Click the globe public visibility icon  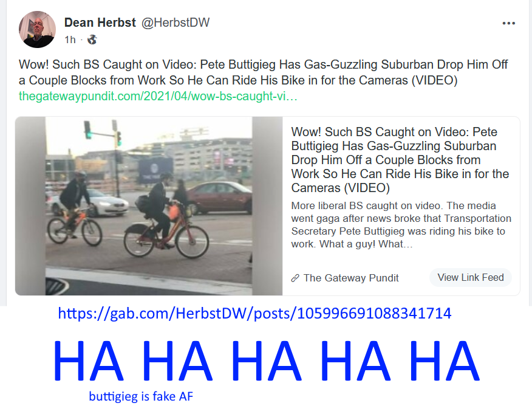click(x=92, y=40)
